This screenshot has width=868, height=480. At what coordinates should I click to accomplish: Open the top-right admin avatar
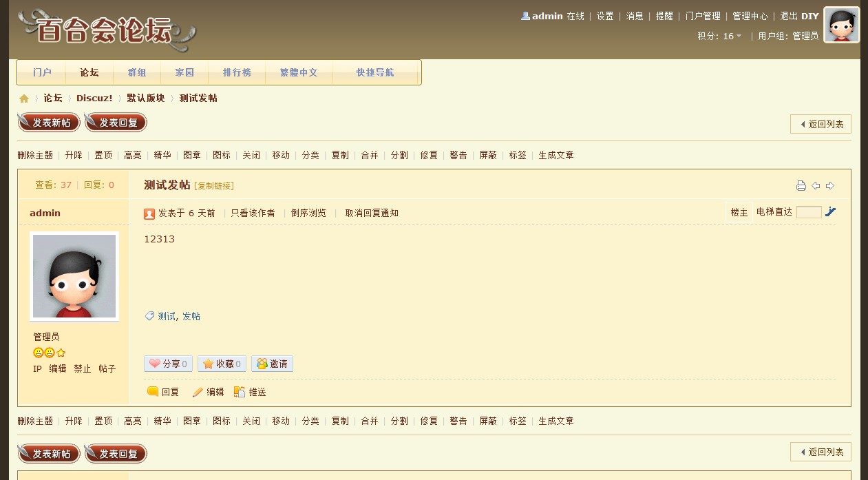(842, 25)
